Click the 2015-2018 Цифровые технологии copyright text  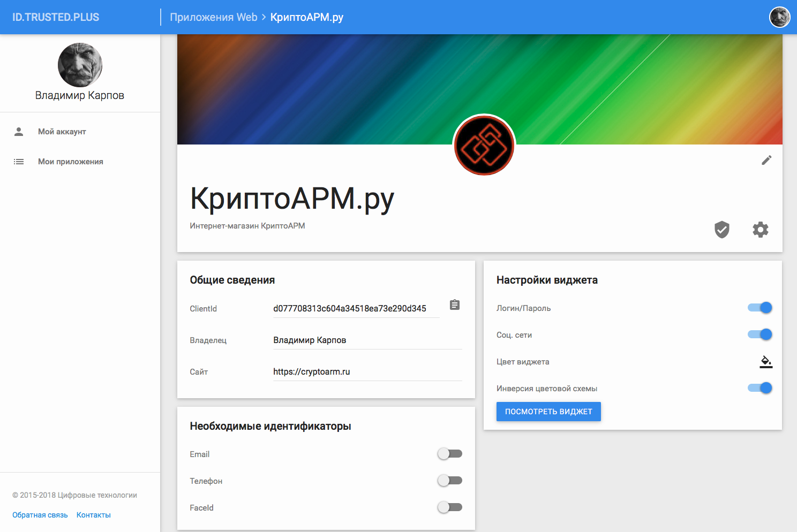tap(75, 495)
